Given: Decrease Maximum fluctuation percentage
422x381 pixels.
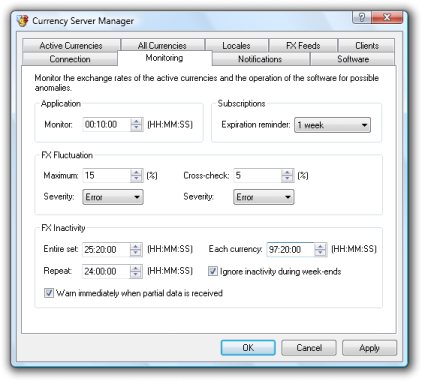Looking at the screenshot, I should tap(136, 179).
